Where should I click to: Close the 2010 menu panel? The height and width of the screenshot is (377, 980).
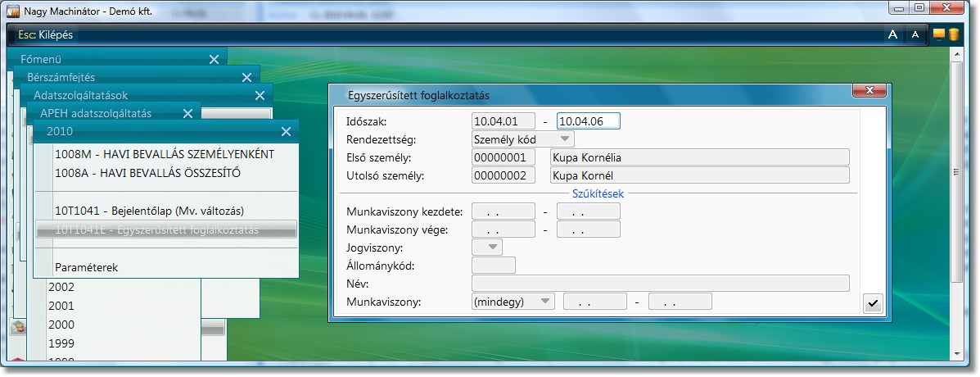click(x=287, y=131)
